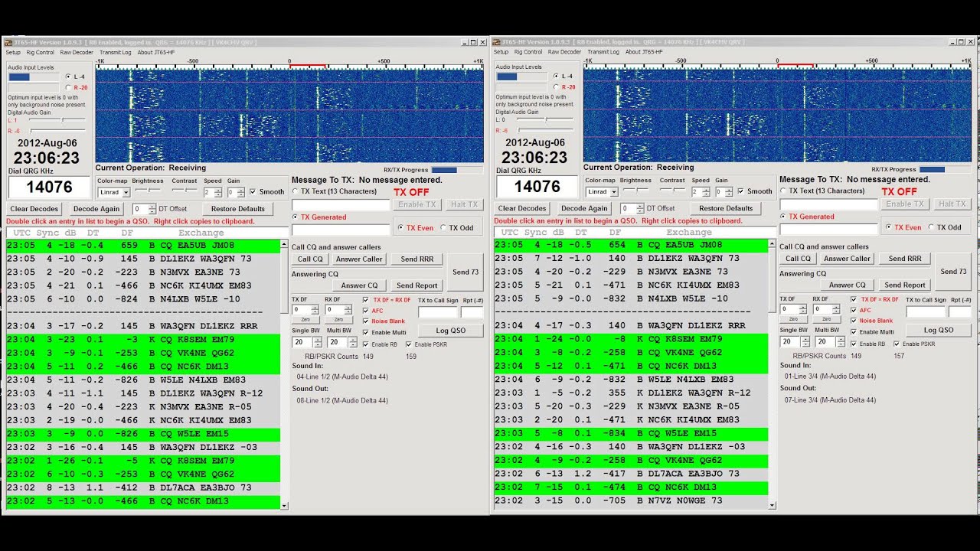980x551 pixels.
Task: Open Rig Control menu in left window
Action: click(40, 52)
